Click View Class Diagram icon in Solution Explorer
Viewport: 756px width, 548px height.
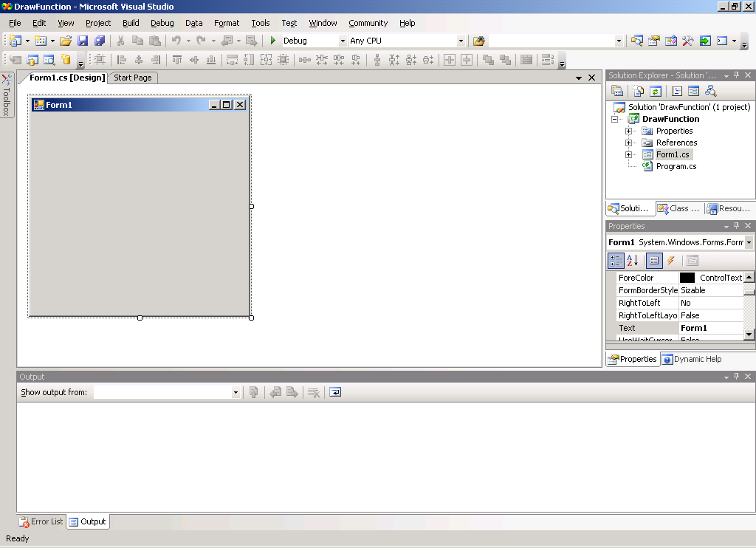click(711, 91)
